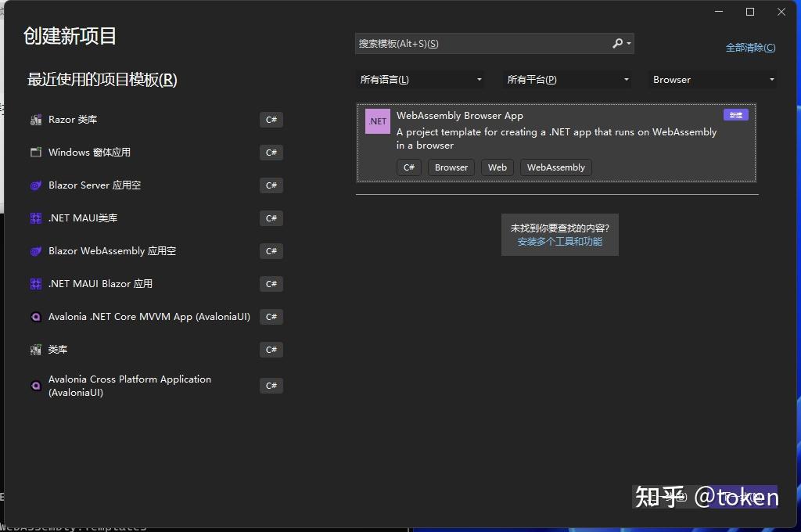Open the 所有语言 language filter dropdown

(420, 80)
